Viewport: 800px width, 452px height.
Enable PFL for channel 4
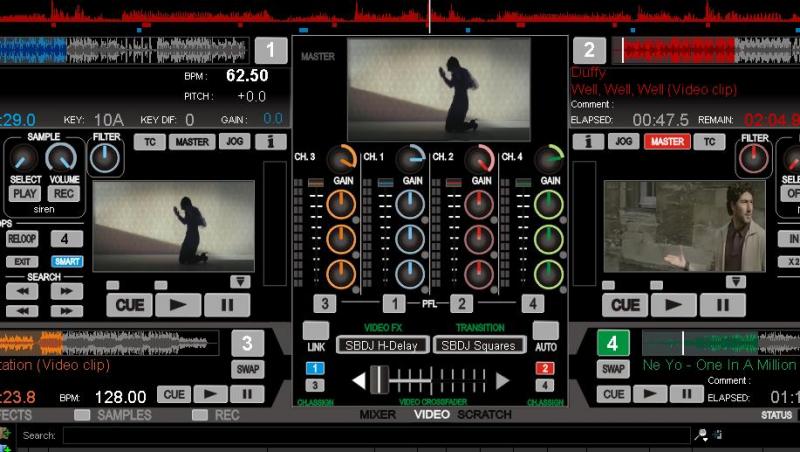coord(533,304)
